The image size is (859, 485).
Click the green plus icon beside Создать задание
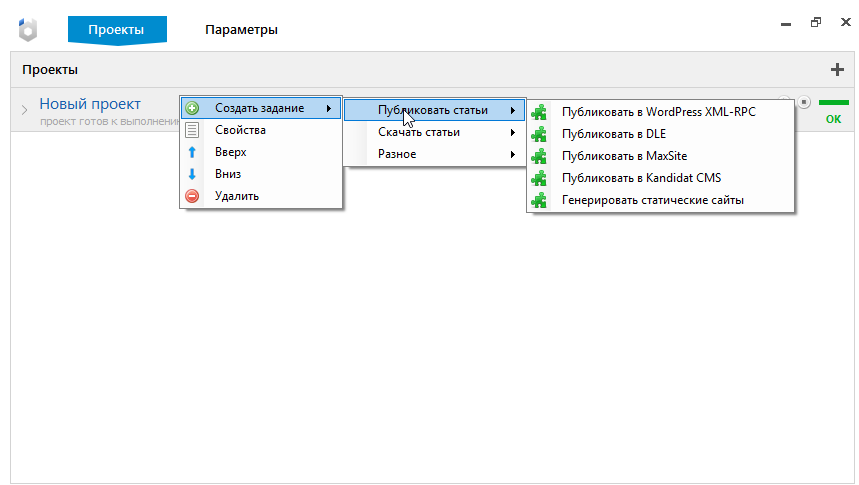coord(192,108)
